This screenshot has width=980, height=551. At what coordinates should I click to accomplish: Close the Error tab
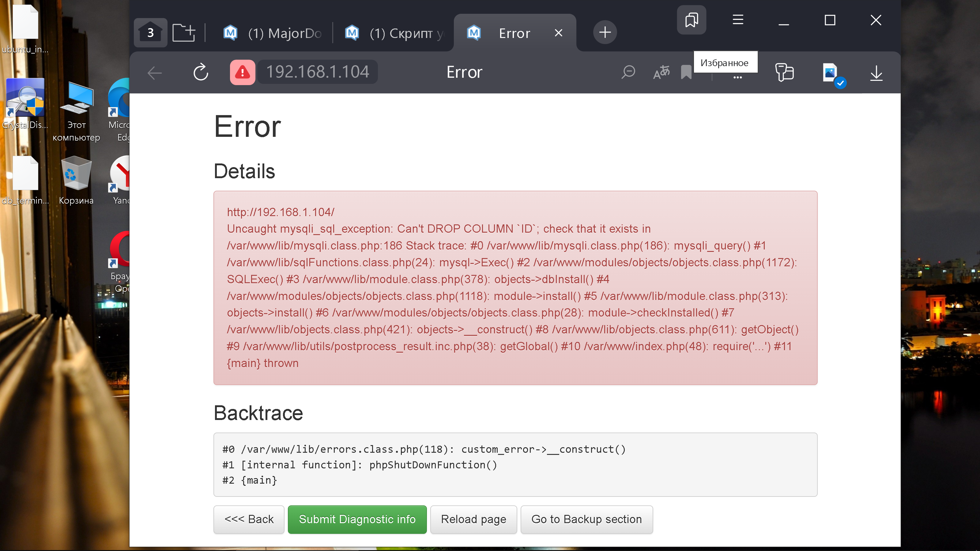click(x=558, y=33)
